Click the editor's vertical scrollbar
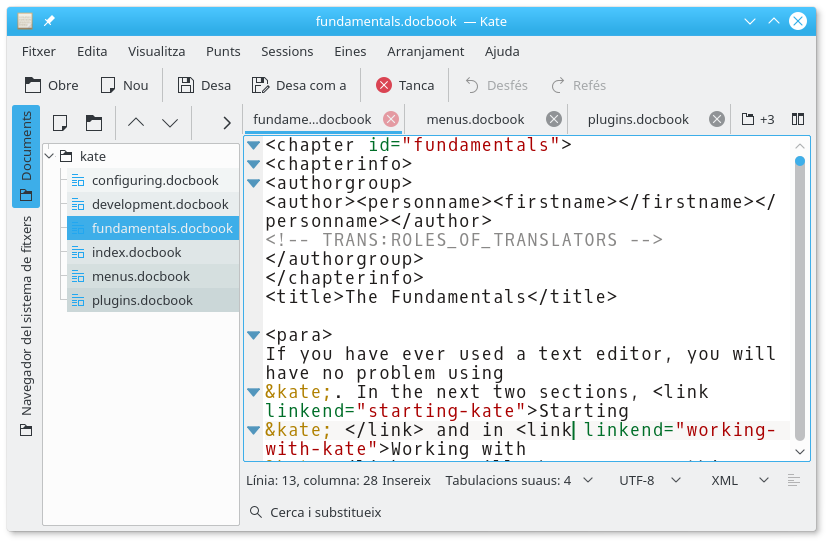829x544 pixels. [799, 300]
